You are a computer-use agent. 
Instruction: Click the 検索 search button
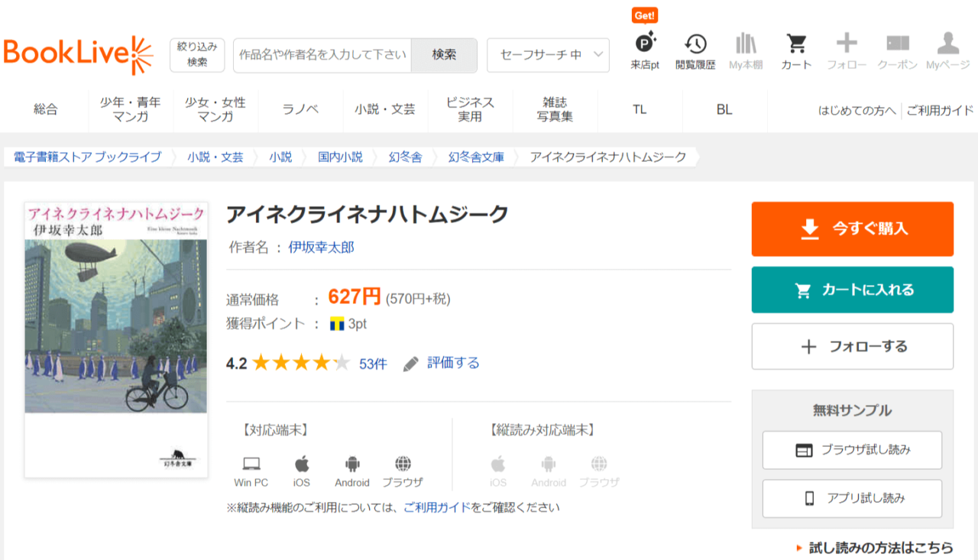click(x=444, y=55)
